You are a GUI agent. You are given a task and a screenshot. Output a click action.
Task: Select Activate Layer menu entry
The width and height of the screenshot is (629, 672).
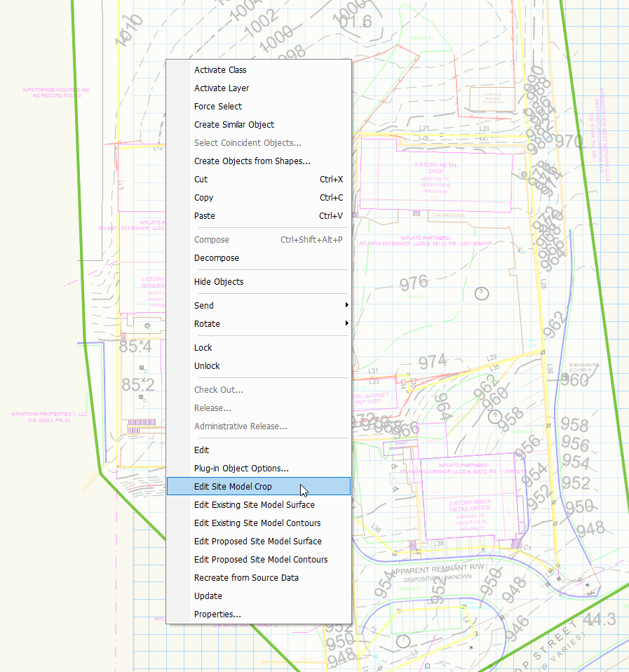point(222,88)
